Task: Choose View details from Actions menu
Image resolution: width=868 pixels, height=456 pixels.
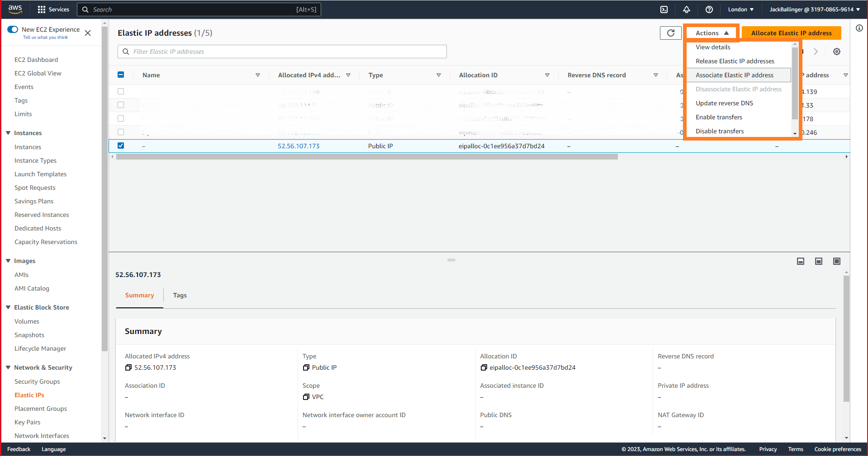Action: point(713,47)
